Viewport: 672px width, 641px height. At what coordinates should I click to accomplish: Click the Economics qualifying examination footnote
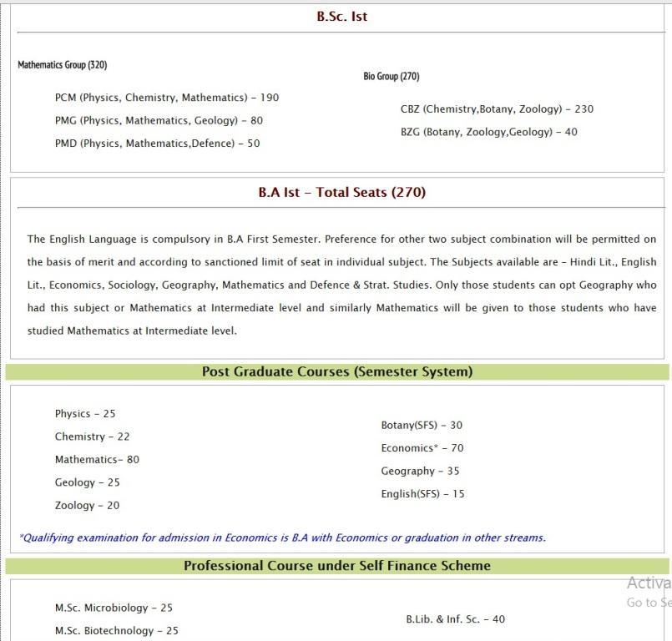point(282,538)
